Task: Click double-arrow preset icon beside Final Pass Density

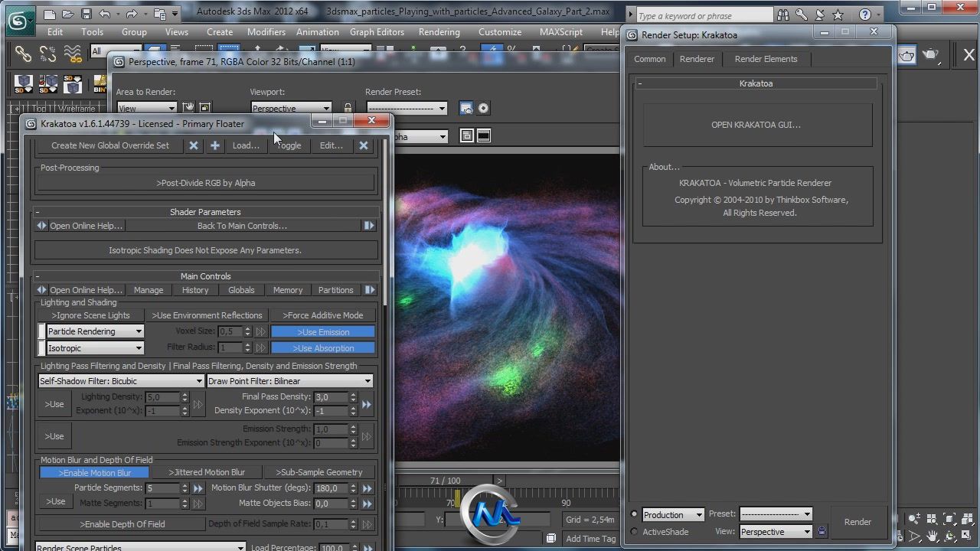Action: (x=367, y=404)
